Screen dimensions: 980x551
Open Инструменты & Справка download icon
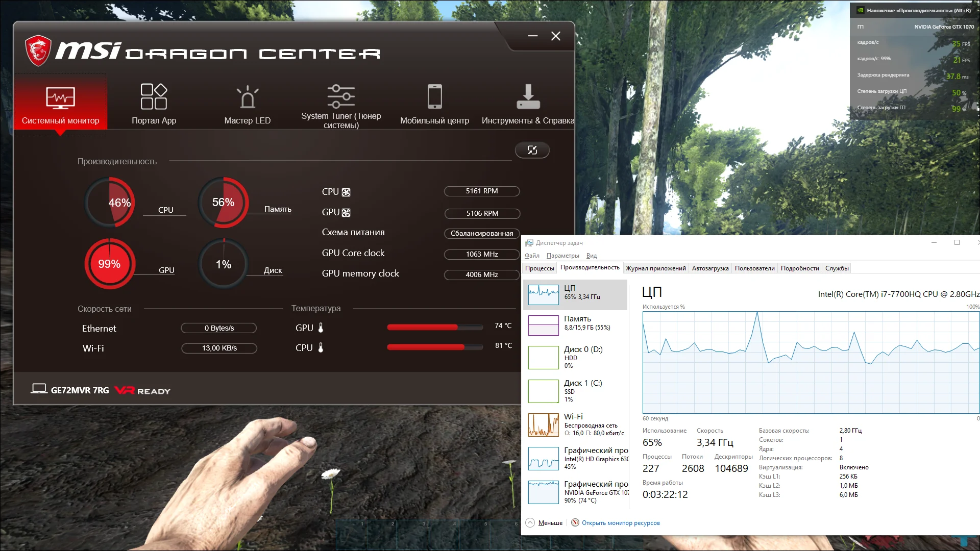point(528,96)
